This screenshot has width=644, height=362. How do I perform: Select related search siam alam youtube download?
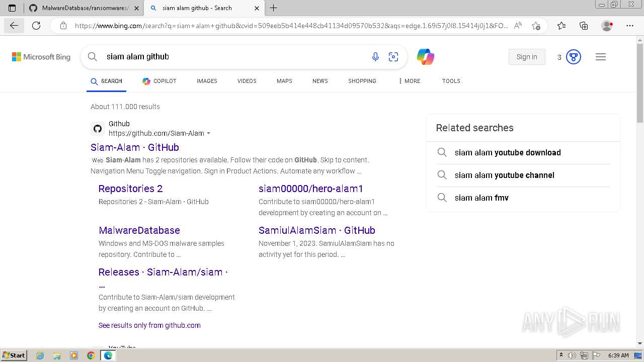(508, 152)
